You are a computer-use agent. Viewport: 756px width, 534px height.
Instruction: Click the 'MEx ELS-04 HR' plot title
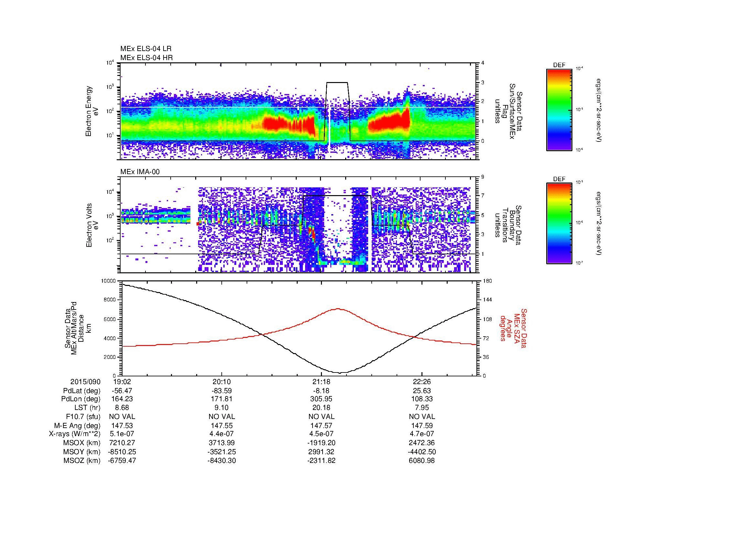tap(146, 58)
